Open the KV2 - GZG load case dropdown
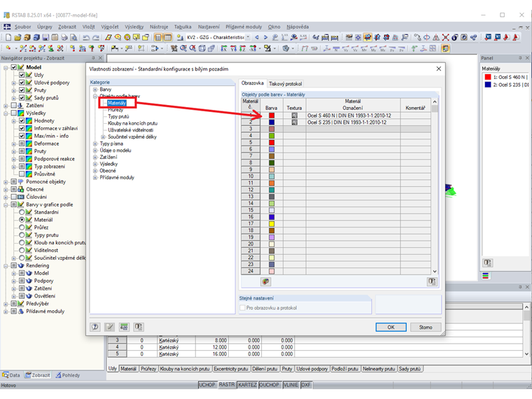This screenshot has width=532, height=399. click(x=248, y=37)
